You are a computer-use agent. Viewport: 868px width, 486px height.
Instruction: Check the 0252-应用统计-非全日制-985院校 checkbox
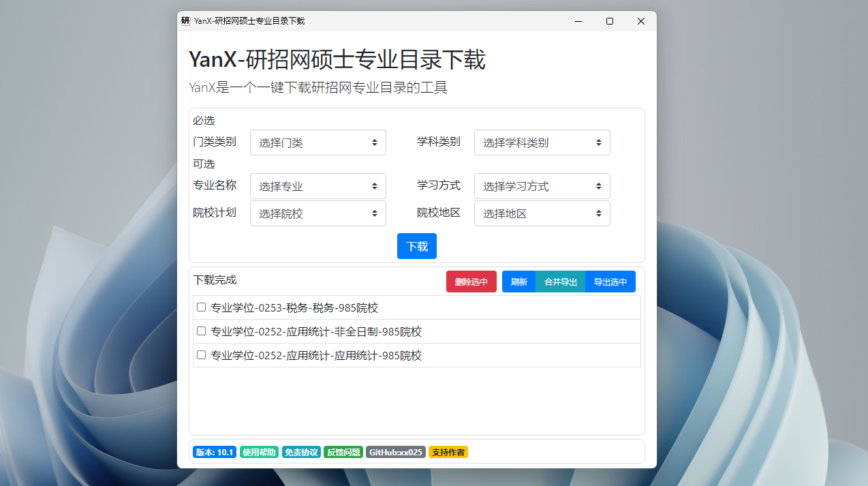[x=201, y=331]
